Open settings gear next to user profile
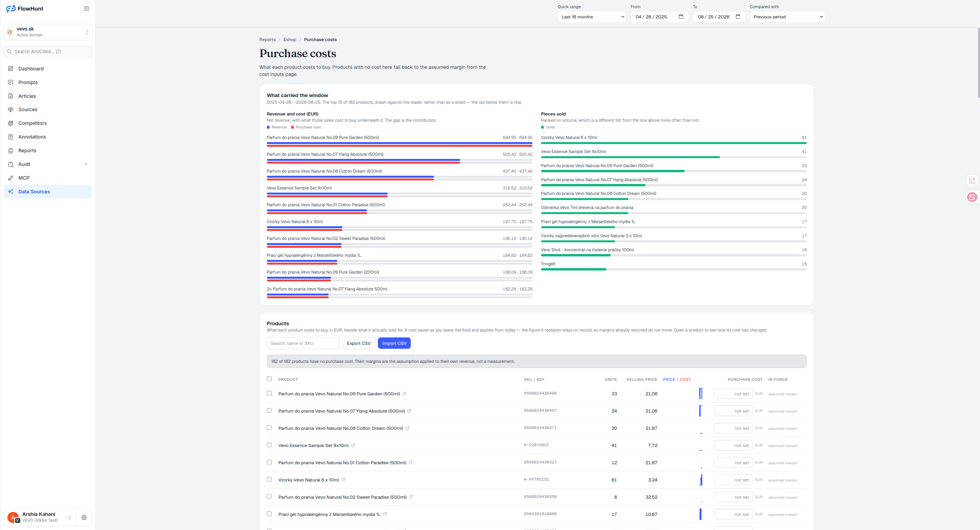 point(84,517)
